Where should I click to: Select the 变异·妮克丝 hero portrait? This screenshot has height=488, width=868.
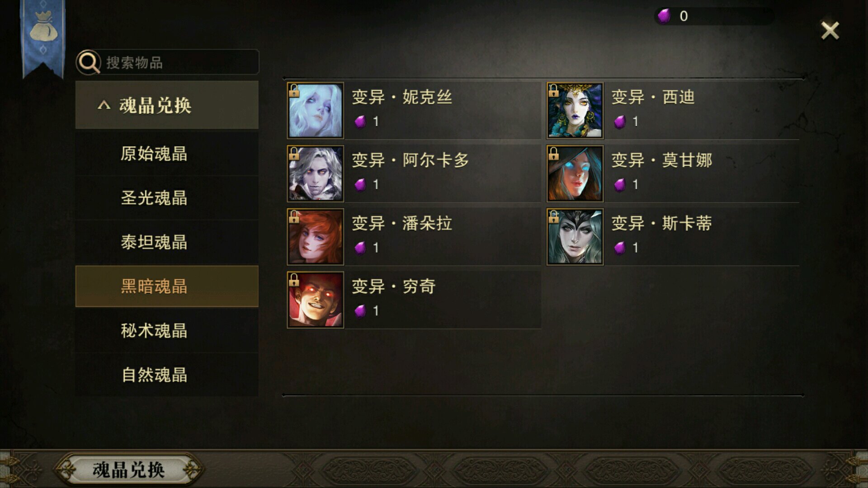pos(316,110)
